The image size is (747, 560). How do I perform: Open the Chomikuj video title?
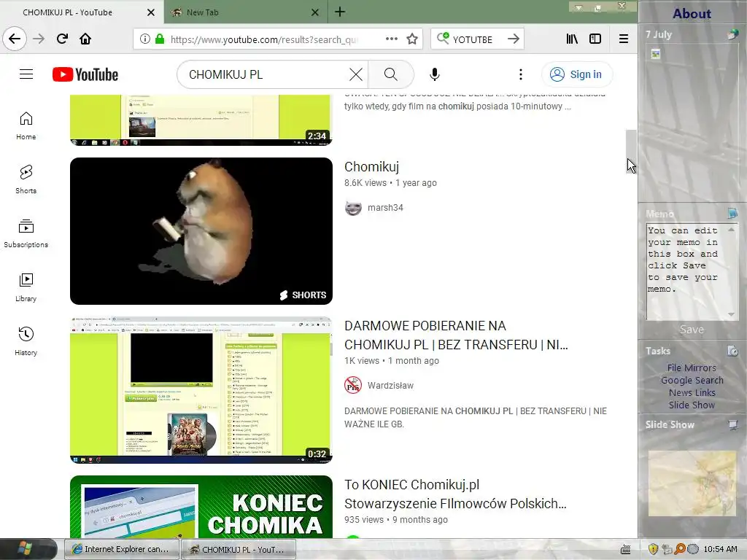[x=371, y=167]
